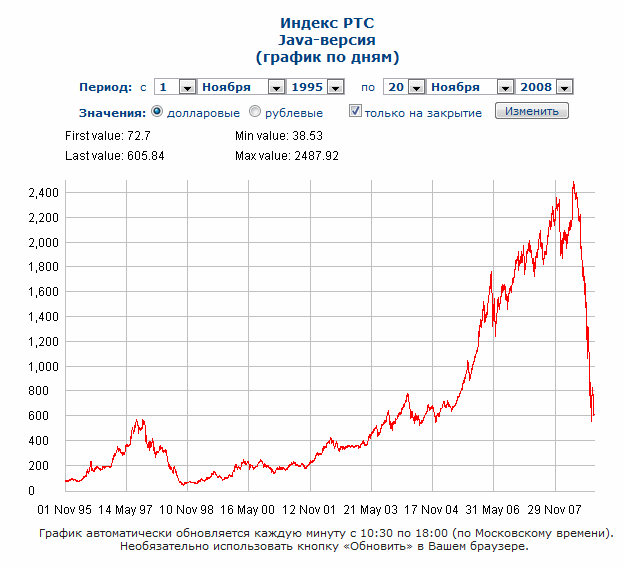Click the 'Min value: 38.53' text
The width and height of the screenshot is (624, 567).
[x=279, y=136]
